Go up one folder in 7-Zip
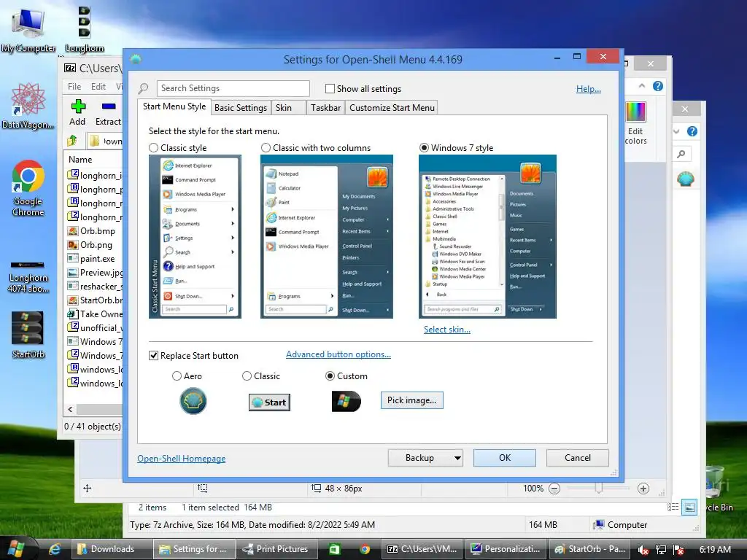This screenshot has height=560, width=747. click(x=72, y=141)
